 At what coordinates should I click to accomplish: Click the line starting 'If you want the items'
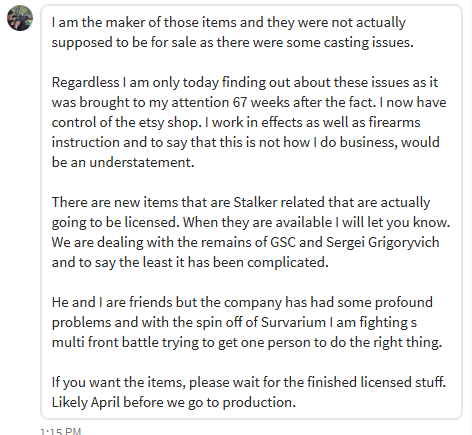[248, 383]
